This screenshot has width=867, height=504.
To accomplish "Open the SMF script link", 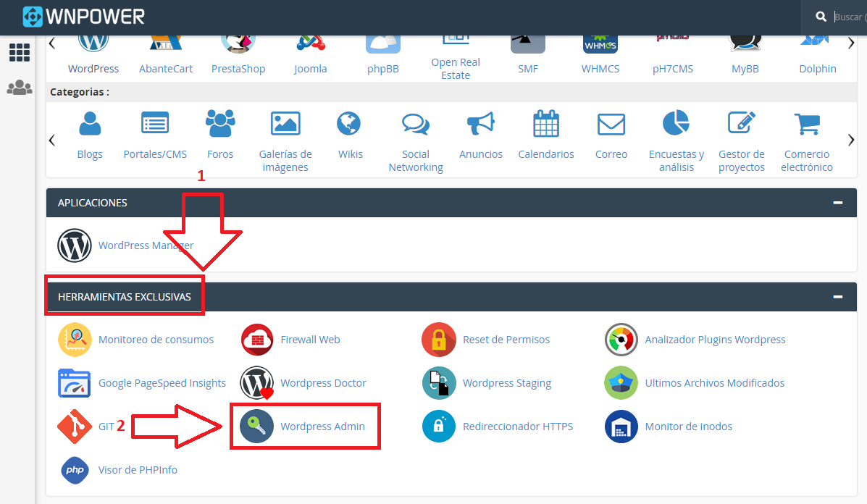I will [528, 69].
